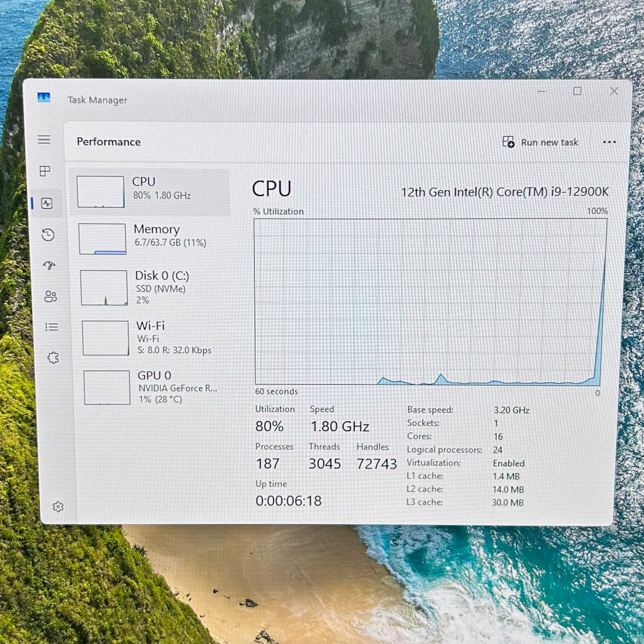
Task: Open Task Manager settings gear
Action: (x=58, y=507)
